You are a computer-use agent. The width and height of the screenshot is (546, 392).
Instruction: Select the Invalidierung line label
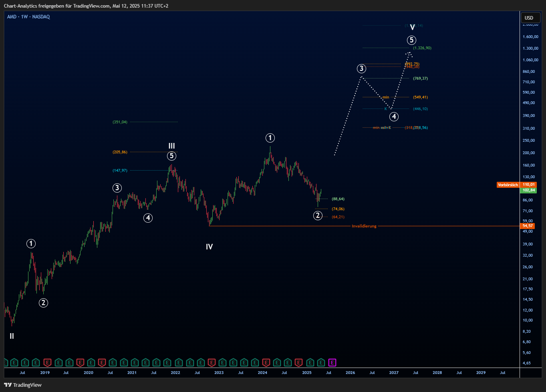click(x=364, y=226)
